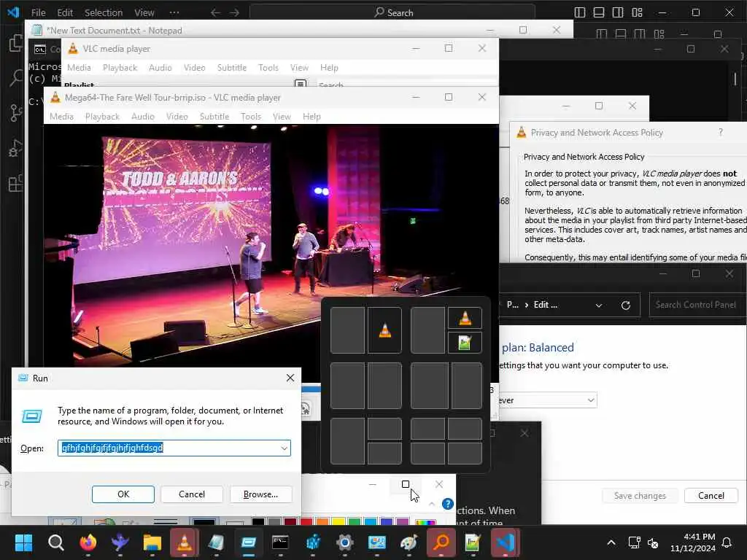Image resolution: width=747 pixels, height=560 pixels.
Task: Click the blue help icon in the Paint window
Action: [x=447, y=504]
